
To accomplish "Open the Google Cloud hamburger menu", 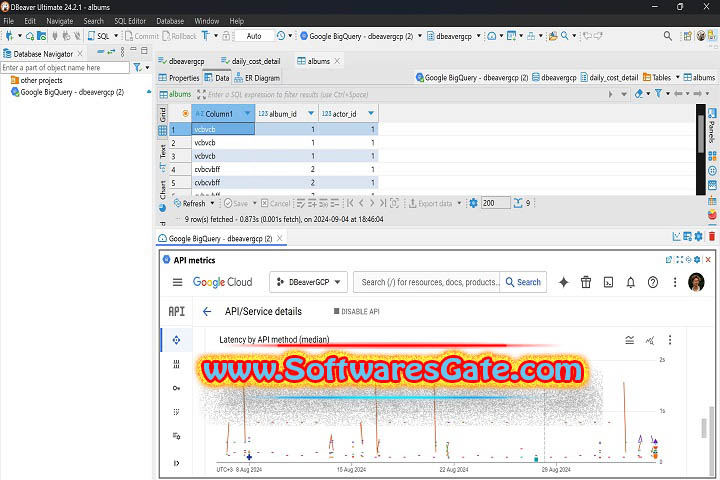I will point(177,282).
